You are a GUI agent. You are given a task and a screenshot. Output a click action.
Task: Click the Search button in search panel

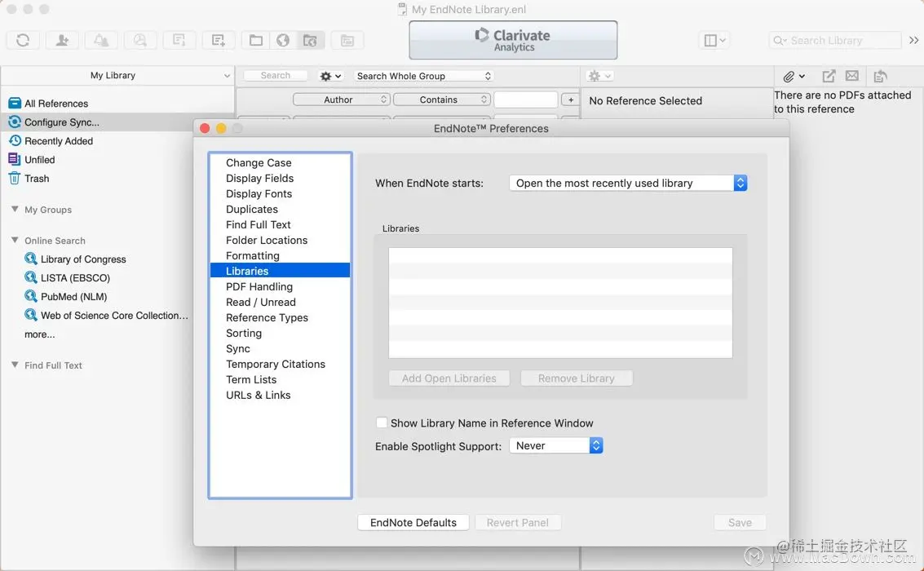[275, 75]
